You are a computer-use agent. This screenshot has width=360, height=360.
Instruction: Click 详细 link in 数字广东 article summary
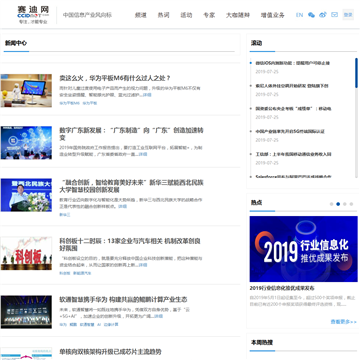coord(143,154)
